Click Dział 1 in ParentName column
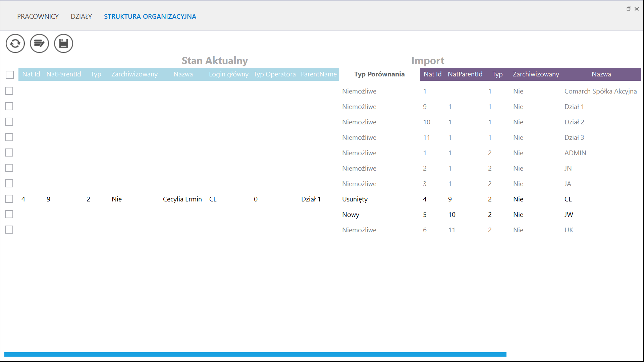Viewport: 644px width, 362px height. pos(311,199)
